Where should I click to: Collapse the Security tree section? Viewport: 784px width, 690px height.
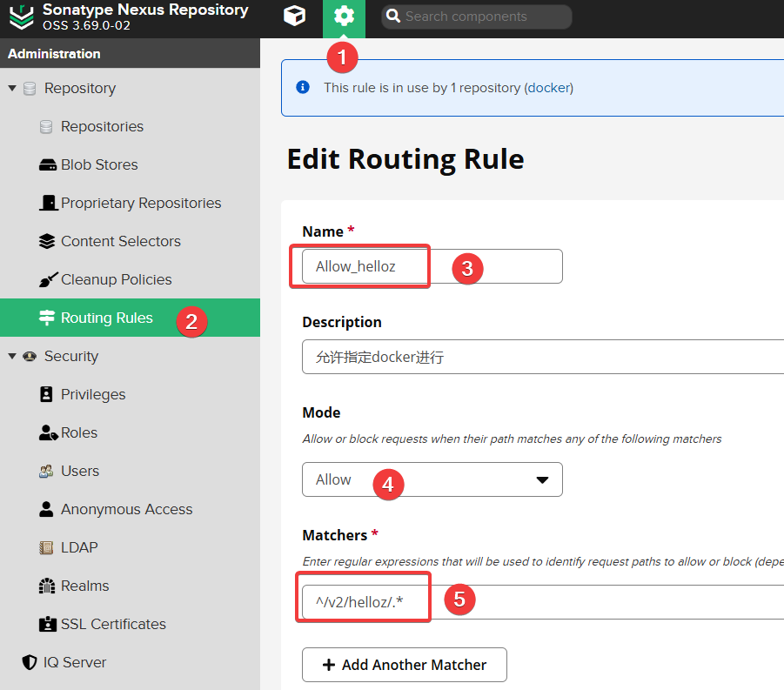pos(12,356)
